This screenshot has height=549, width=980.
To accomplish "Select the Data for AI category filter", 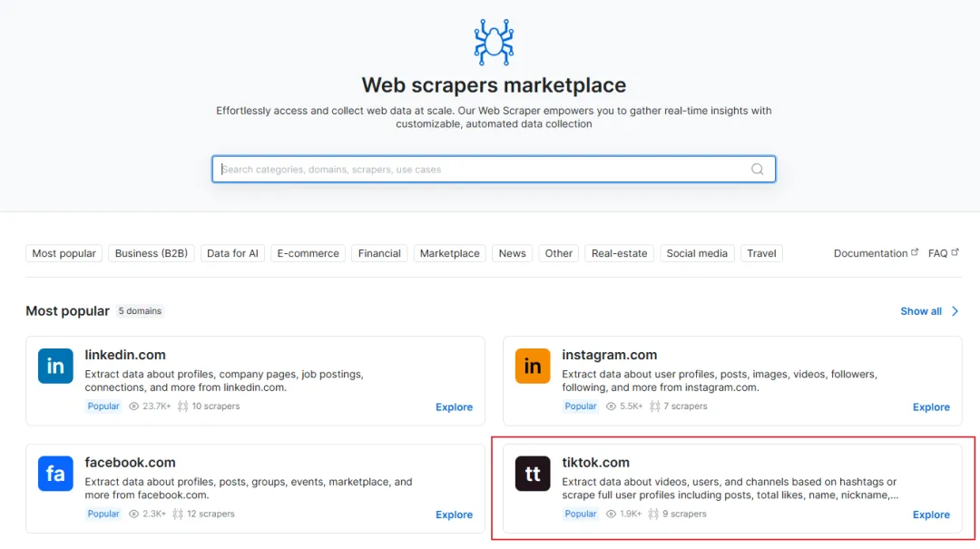I will [x=232, y=253].
